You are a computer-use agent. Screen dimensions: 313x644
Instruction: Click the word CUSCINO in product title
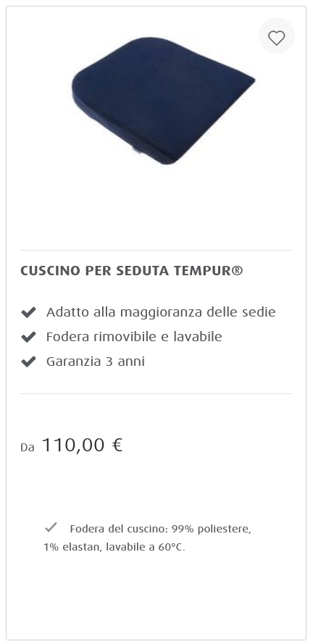pos(51,271)
